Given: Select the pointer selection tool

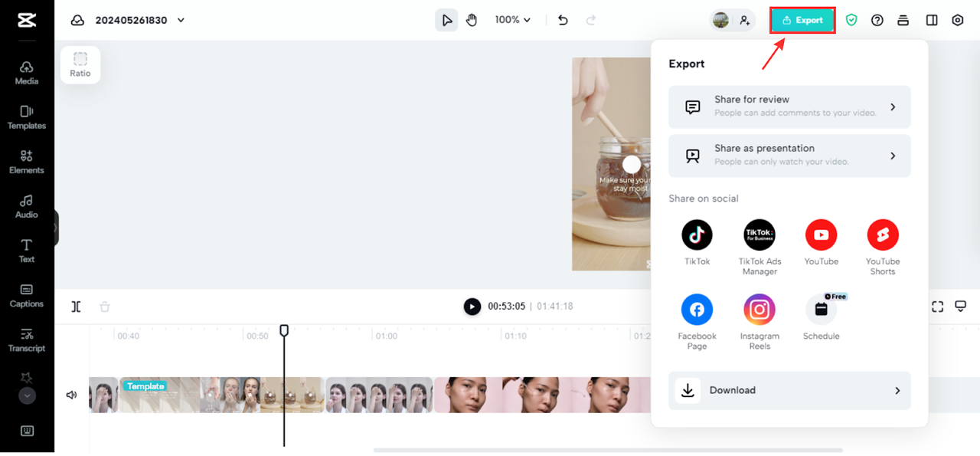Looking at the screenshot, I should coord(446,20).
